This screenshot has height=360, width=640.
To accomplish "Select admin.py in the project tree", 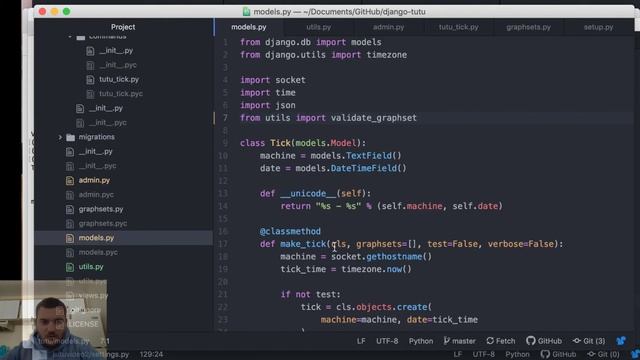I will (94, 180).
